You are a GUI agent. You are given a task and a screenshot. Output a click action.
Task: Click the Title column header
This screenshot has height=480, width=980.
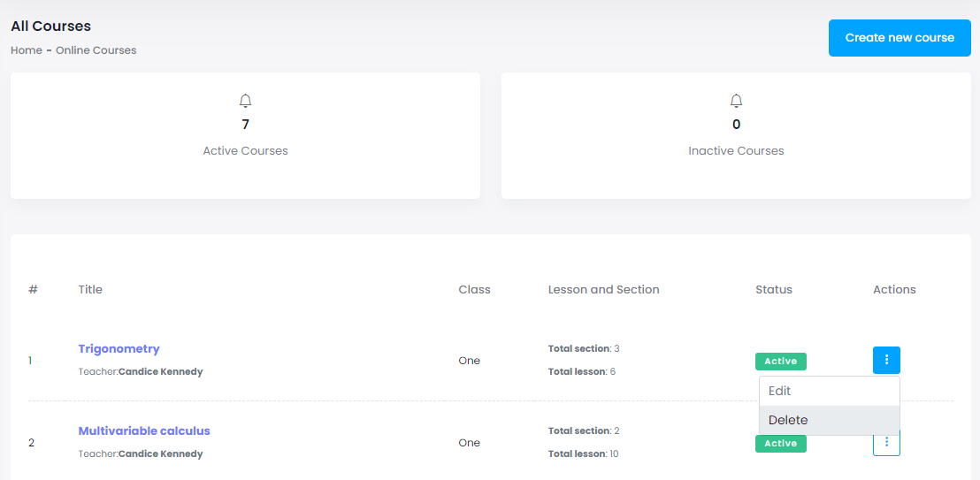[x=90, y=289]
